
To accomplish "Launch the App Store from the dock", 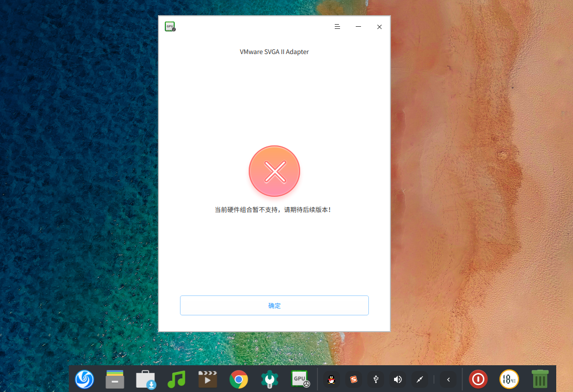I will click(146, 379).
